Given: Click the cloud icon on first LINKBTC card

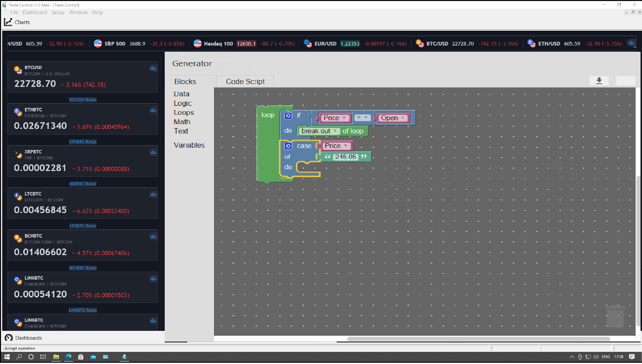Looking at the screenshot, I should (x=153, y=279).
